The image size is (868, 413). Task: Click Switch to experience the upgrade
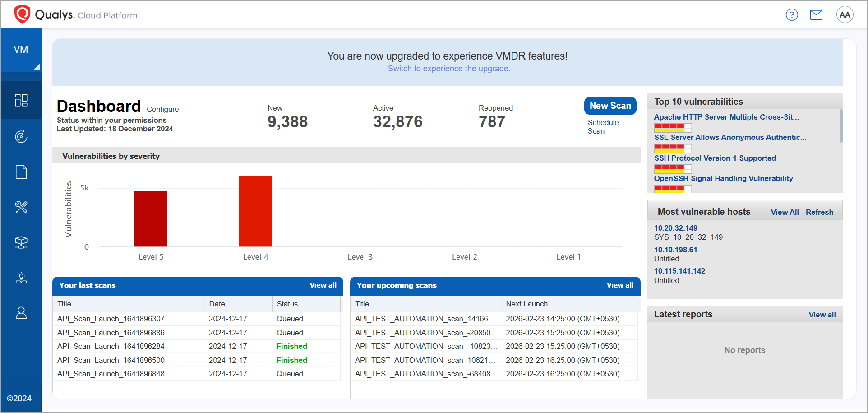pos(449,68)
